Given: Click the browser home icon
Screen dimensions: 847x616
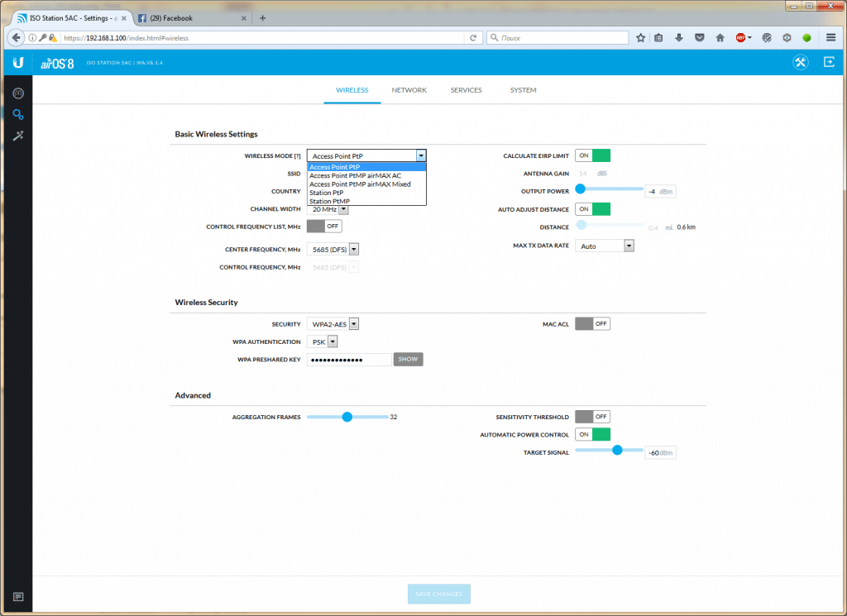Looking at the screenshot, I should pos(720,37).
